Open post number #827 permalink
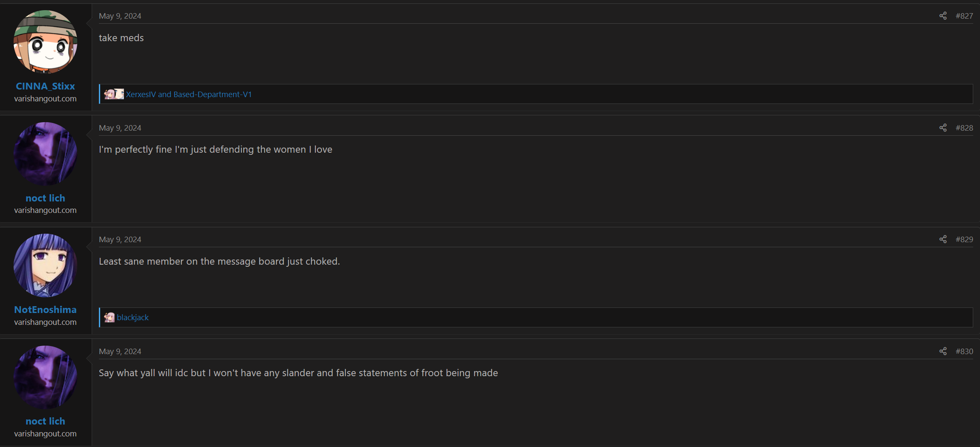This screenshot has width=980, height=447. click(x=964, y=16)
